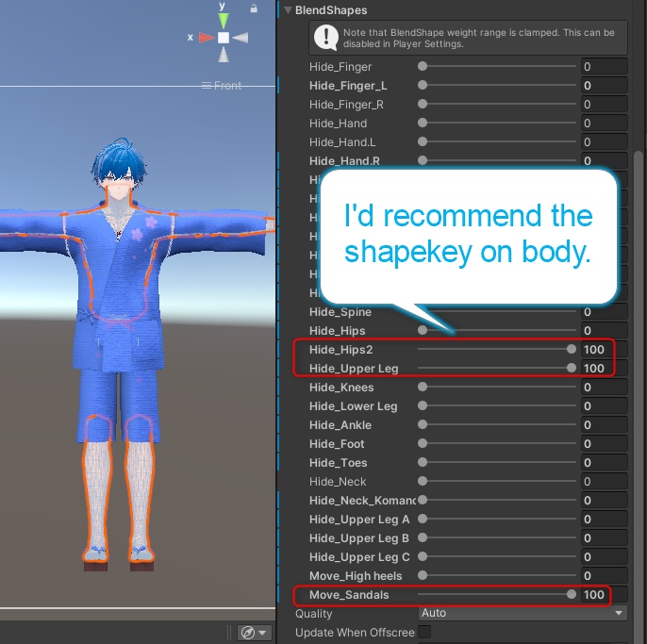The height and width of the screenshot is (644, 647).
Task: Click the Hide_Foot value field
Action: click(x=604, y=444)
